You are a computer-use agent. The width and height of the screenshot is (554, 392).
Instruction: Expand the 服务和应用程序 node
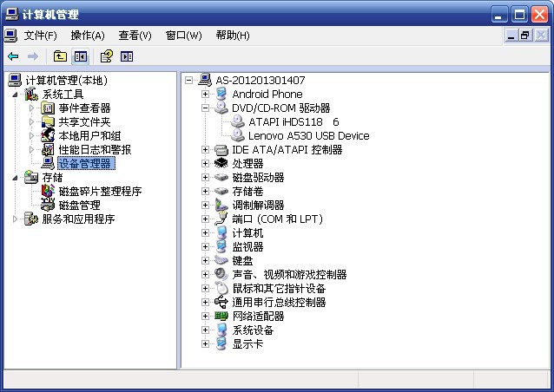point(15,219)
